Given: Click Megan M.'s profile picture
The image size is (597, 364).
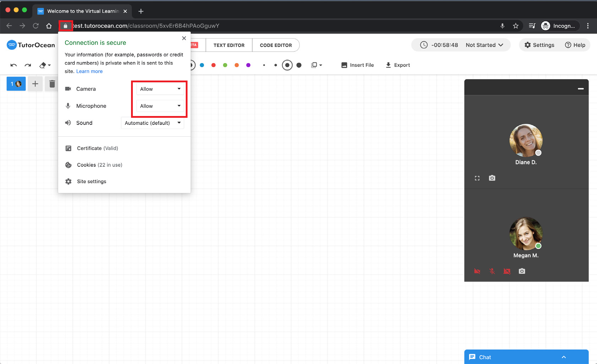Looking at the screenshot, I should tap(526, 233).
